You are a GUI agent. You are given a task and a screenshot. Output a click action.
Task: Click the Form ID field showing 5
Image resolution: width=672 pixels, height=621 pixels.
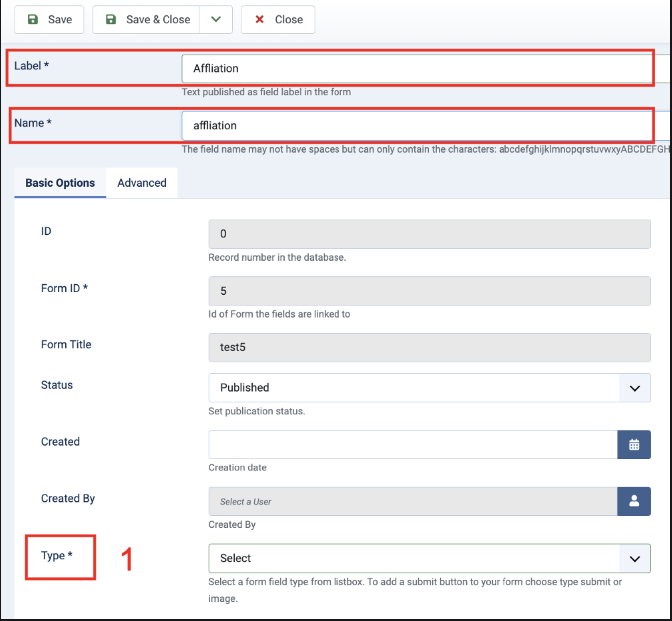click(429, 291)
